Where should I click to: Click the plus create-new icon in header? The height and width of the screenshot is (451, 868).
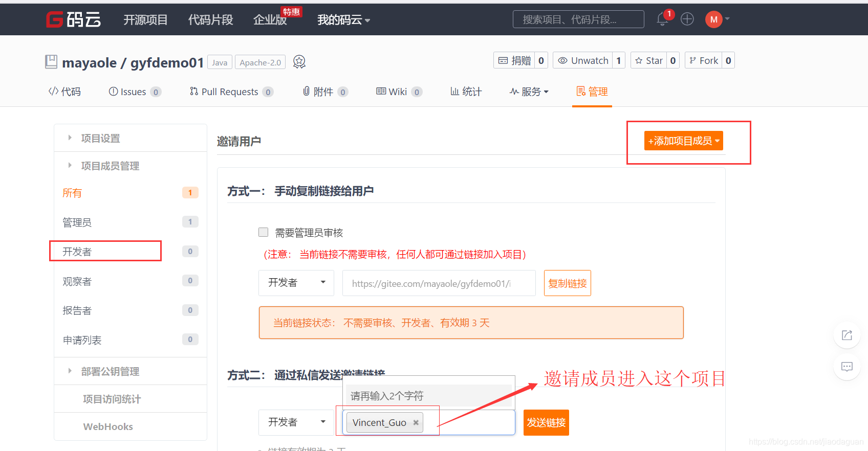point(687,19)
